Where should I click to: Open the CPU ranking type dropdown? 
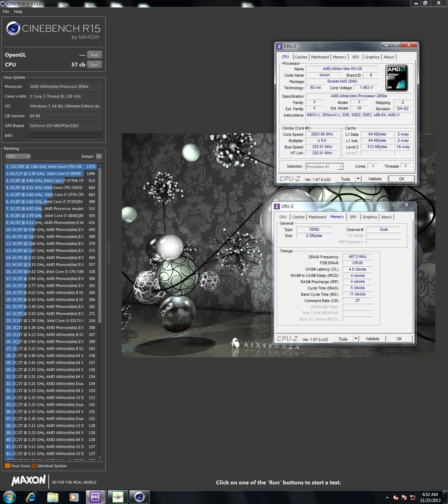[x=18, y=156]
